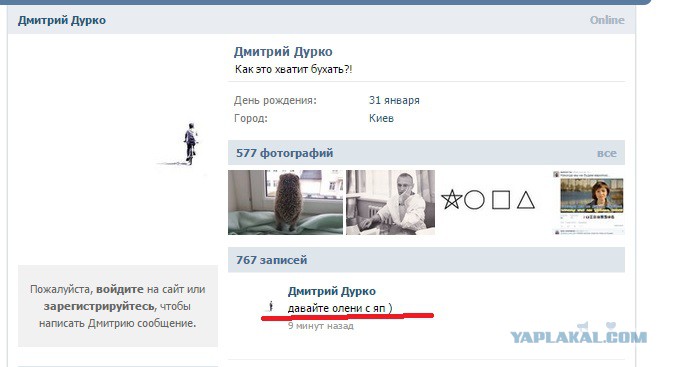This screenshot has height=367, width=673.
Task: Open the star circle square triangle photo
Action: [488, 200]
